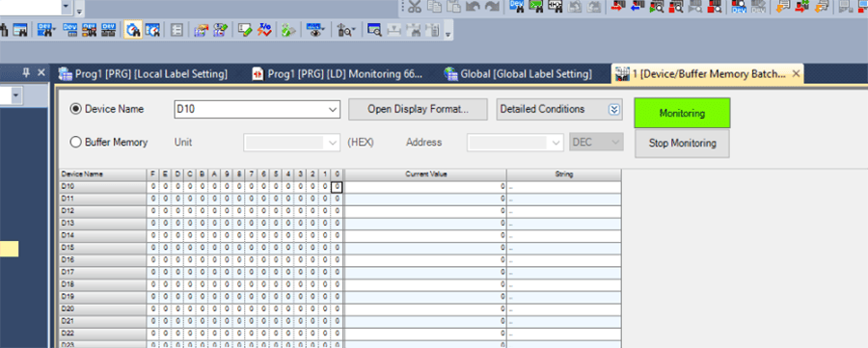Switch to Global Label Setting tab
Screen dimensions: 868x348
coord(518,73)
